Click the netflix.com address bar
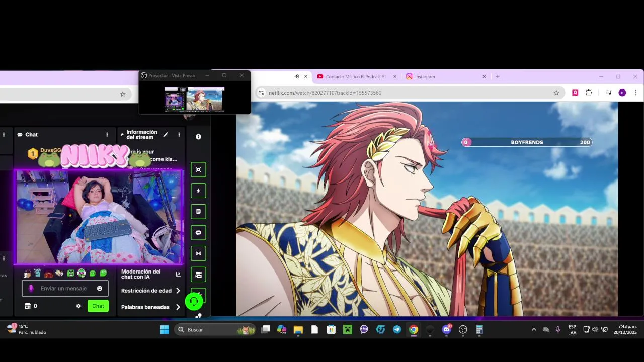This screenshot has width=644, height=362. tap(409, 93)
